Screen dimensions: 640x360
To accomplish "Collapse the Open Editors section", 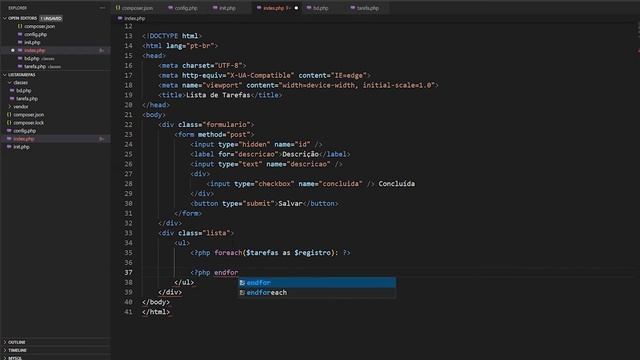I will 5,18.
